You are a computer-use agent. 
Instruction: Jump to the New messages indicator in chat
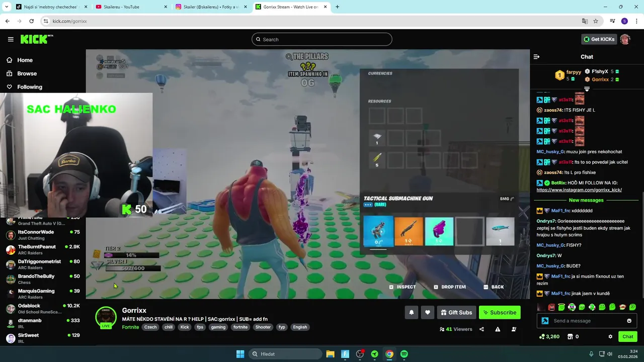tap(586, 200)
